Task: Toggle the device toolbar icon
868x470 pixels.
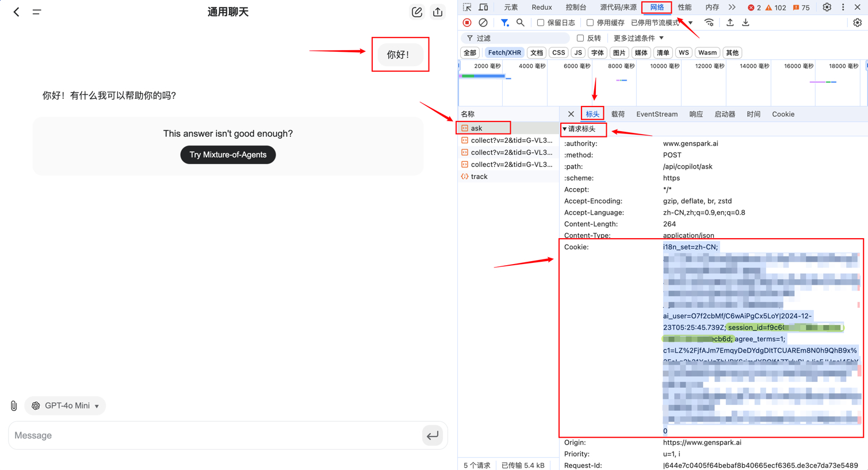Action: [x=484, y=7]
